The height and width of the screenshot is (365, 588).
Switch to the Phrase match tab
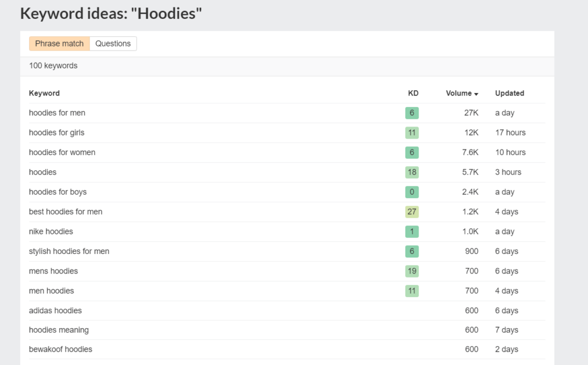coord(59,44)
